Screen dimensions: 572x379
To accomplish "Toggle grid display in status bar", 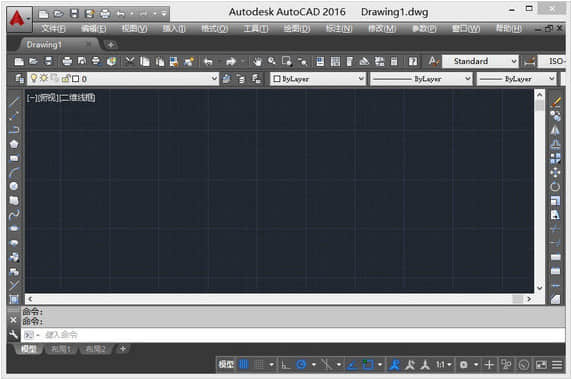I will [x=243, y=364].
